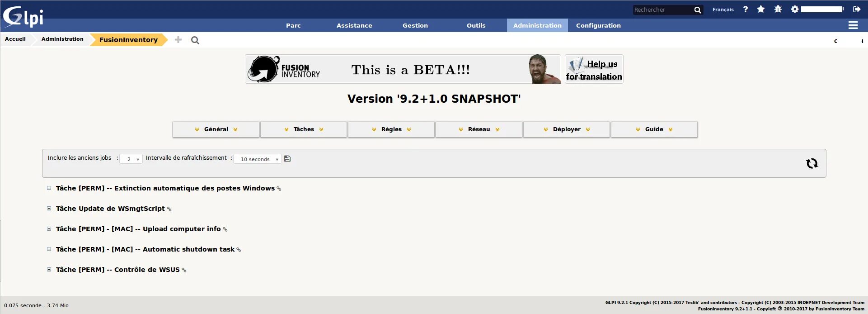This screenshot has width=868, height=314.
Task: Open the Général dropdown menu
Action: tap(216, 129)
